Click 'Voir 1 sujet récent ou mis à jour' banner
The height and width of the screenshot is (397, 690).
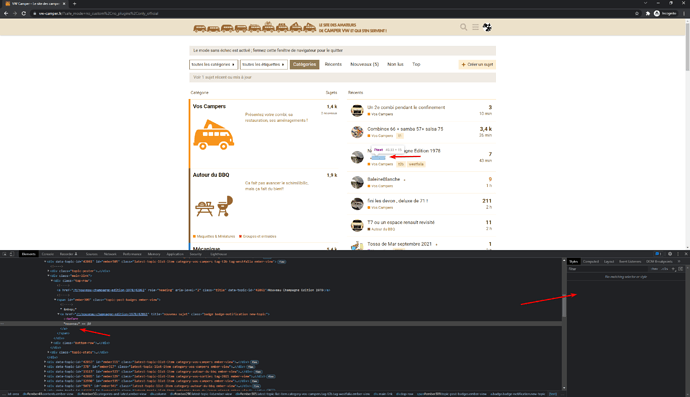point(342,77)
